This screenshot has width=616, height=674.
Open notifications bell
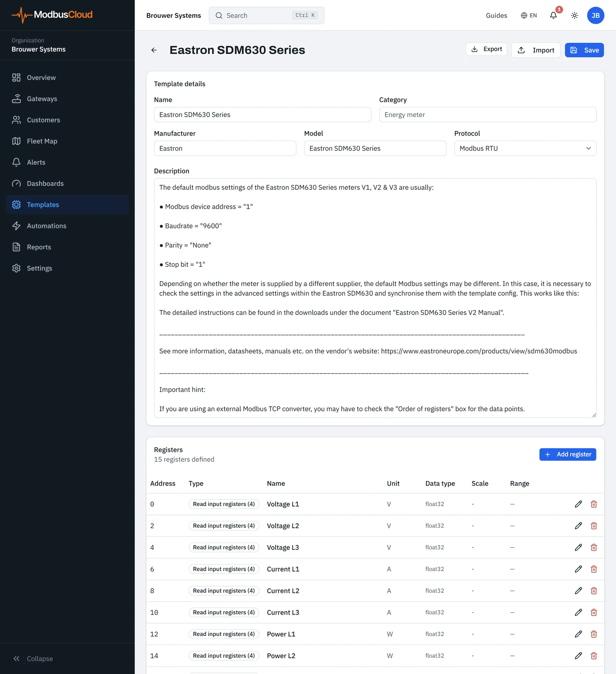coord(553,15)
